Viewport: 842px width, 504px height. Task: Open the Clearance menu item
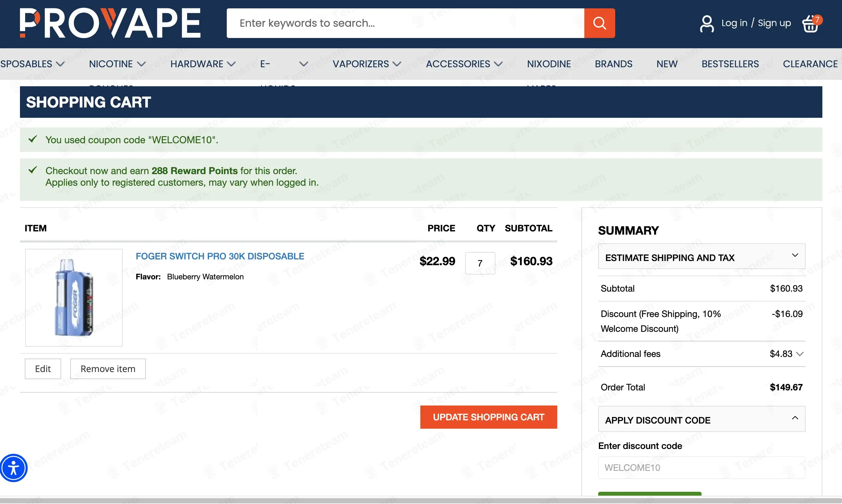[810, 64]
